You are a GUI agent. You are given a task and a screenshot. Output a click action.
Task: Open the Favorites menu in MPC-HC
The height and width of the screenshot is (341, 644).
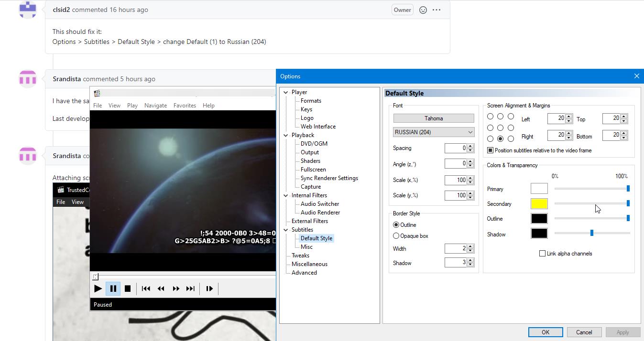[x=185, y=105]
